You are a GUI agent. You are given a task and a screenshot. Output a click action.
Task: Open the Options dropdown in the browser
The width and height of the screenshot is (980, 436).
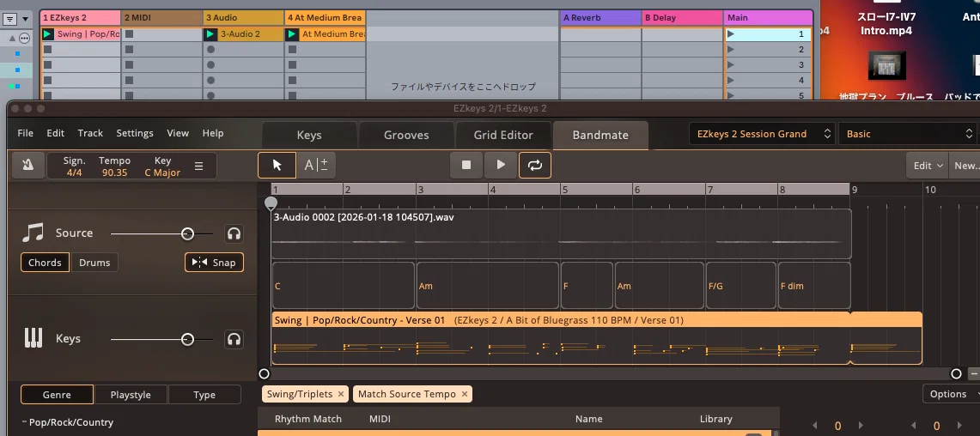[953, 394]
